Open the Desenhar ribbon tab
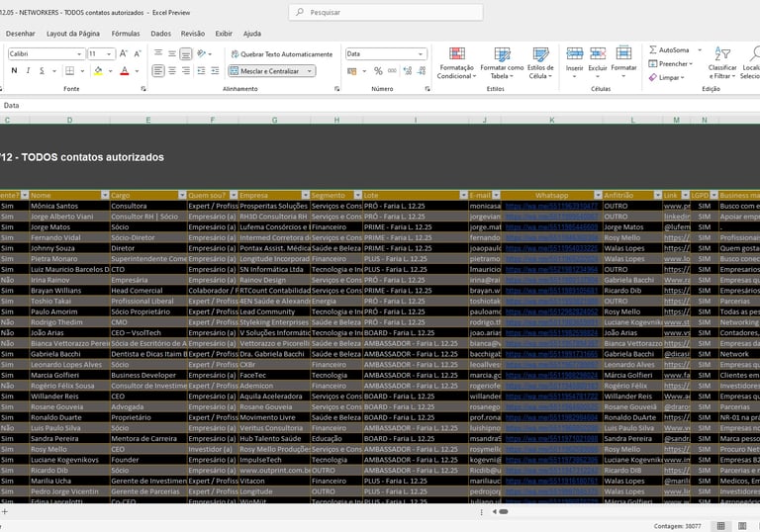The width and height of the screenshot is (760, 532). (21, 34)
